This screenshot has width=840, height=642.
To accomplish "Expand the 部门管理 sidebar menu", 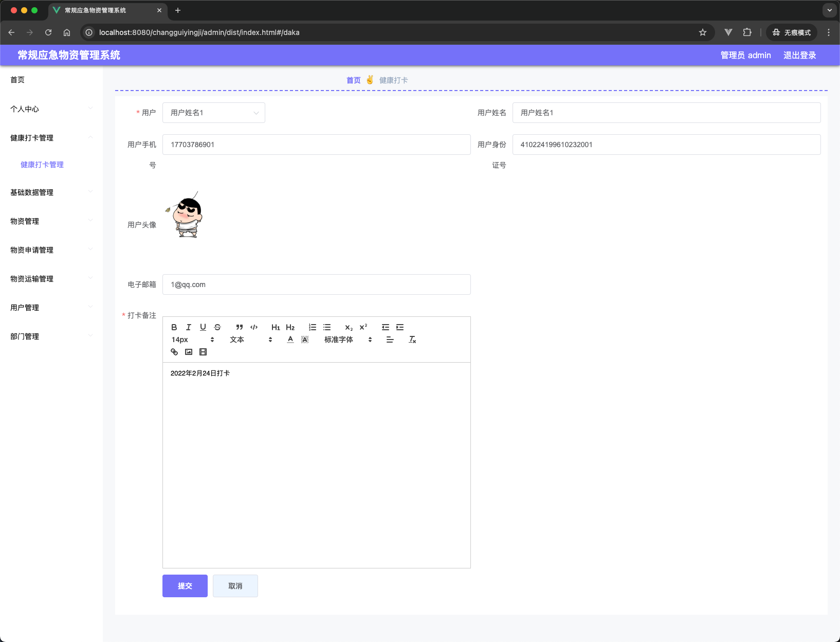I will click(51, 336).
